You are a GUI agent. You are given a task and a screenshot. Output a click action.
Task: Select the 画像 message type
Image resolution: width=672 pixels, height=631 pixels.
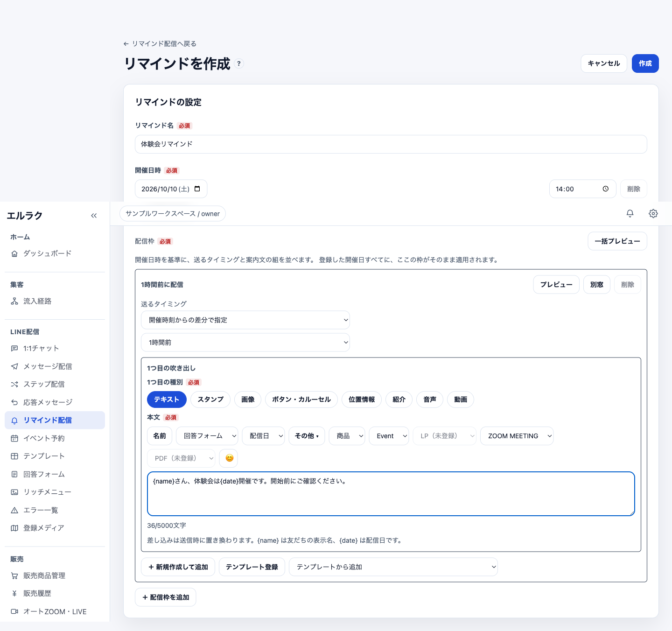[x=248, y=400]
